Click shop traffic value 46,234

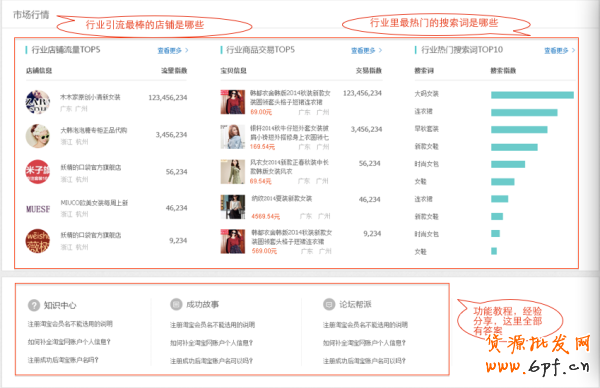[x=176, y=208]
